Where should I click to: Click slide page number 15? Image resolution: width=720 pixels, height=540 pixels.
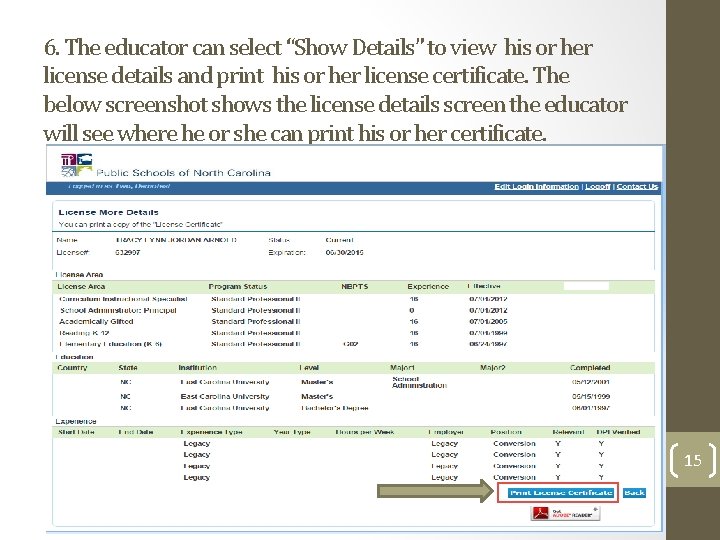pyautogui.click(x=693, y=460)
